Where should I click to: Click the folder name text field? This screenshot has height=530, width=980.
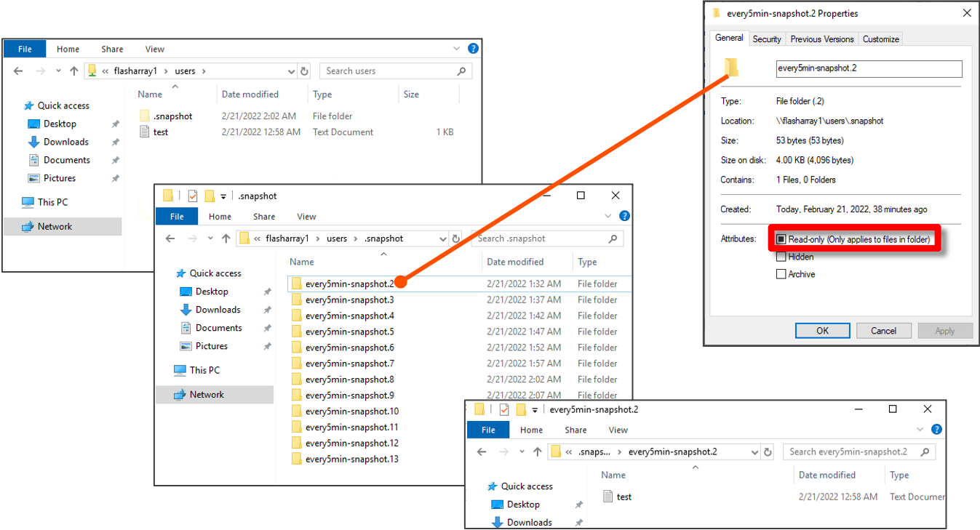869,69
